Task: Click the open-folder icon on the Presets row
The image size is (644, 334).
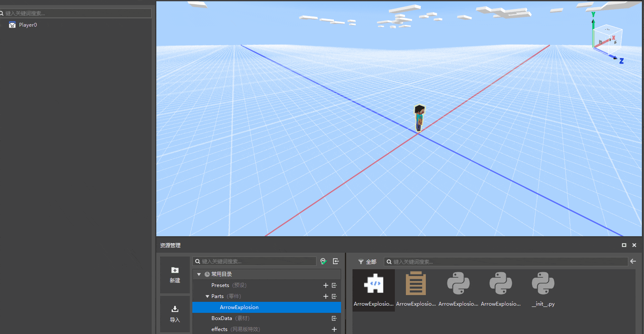Action: (334, 285)
